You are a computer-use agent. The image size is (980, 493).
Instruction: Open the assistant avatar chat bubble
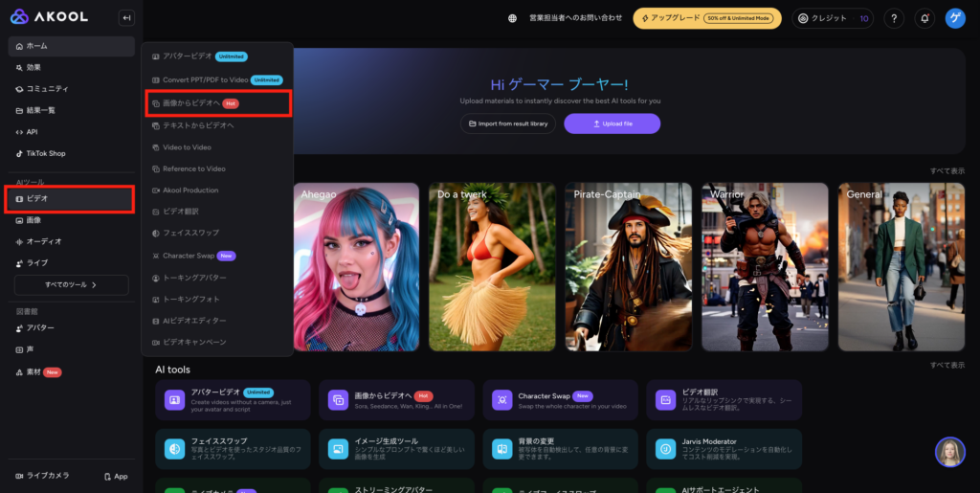(x=950, y=452)
